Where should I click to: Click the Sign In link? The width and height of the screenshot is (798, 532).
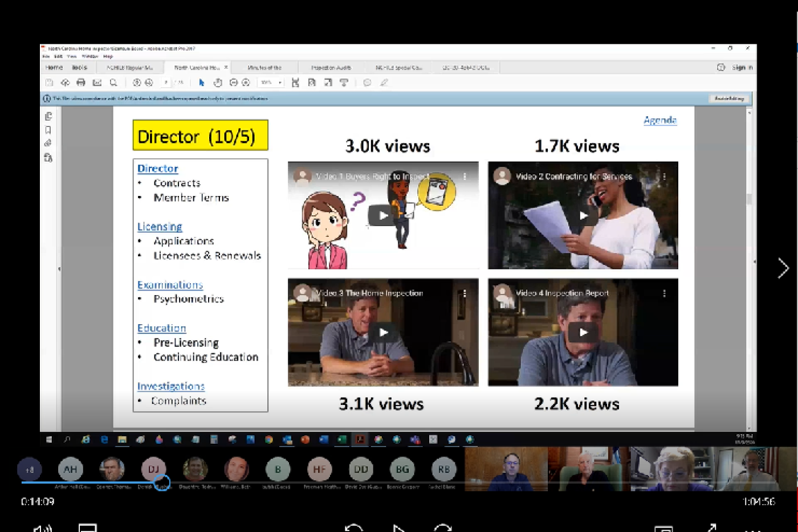[742, 67]
